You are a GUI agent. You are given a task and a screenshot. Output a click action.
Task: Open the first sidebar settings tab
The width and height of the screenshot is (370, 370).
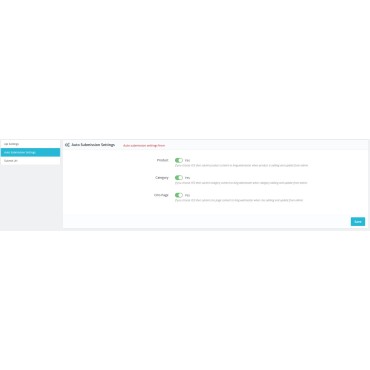click(30, 144)
